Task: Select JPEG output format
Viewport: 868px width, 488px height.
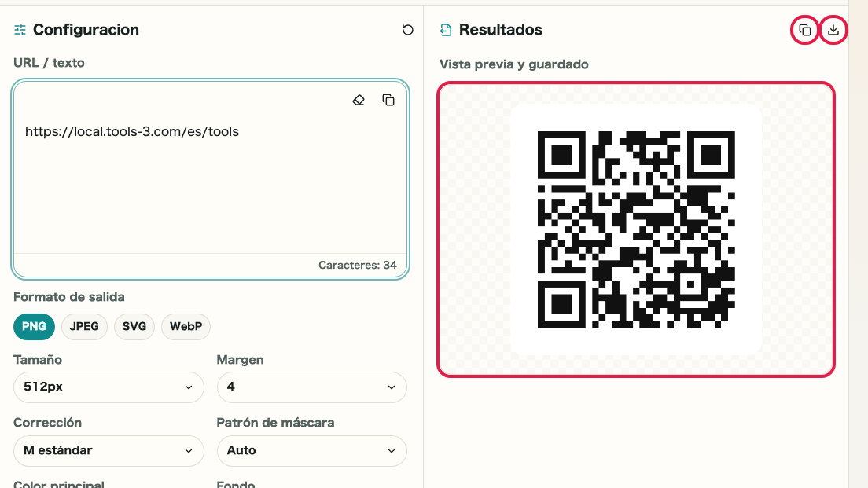Action: click(84, 326)
